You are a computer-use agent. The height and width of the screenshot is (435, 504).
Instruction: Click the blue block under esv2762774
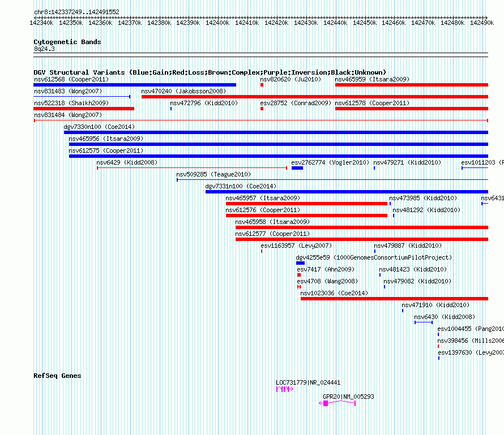297,168
